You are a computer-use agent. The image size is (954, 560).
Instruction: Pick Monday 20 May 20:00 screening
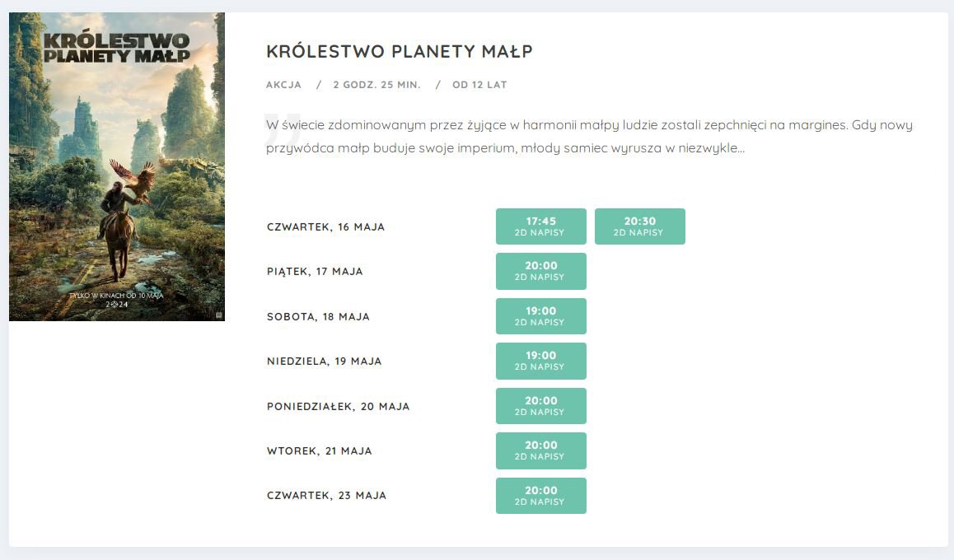[x=541, y=405]
